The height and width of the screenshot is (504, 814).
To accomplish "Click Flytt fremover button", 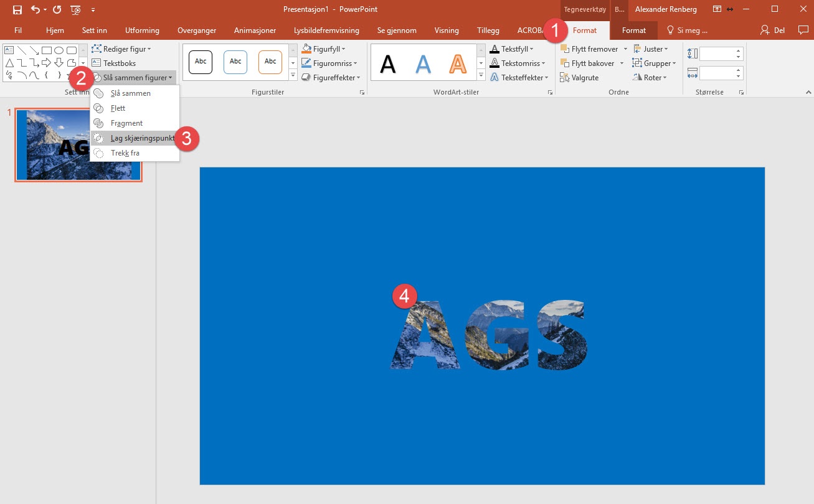I will point(589,49).
